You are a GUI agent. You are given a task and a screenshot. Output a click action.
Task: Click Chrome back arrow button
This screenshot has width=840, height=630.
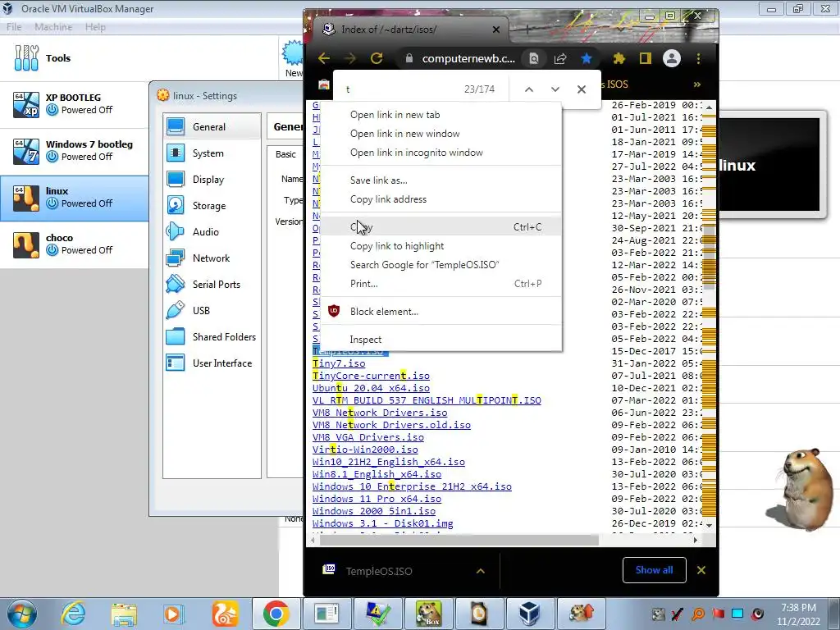coord(323,58)
